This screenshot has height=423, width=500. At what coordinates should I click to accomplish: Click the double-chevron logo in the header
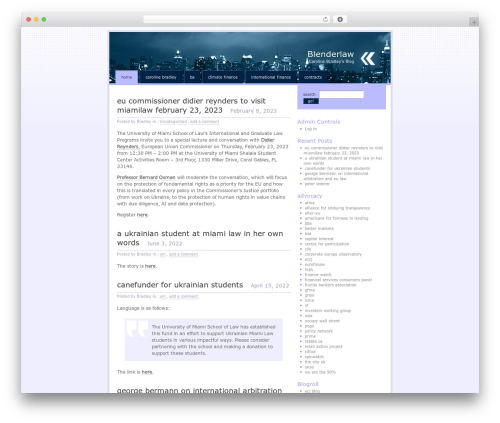[368, 59]
